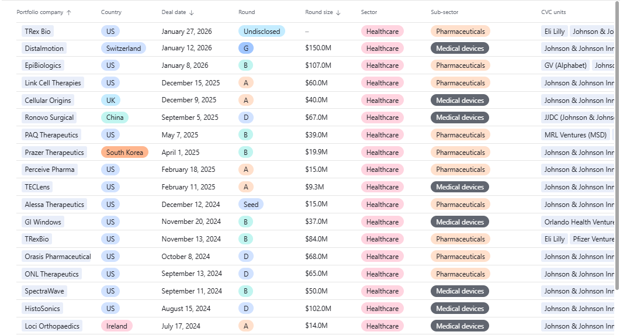The width and height of the screenshot is (644, 335).
Task: Select the Switzerland country tag
Action: 123,49
